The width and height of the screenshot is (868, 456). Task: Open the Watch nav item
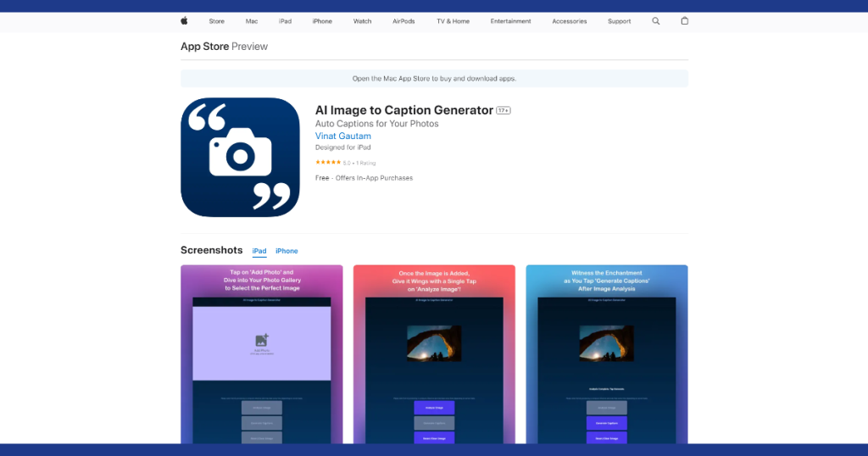coord(363,21)
